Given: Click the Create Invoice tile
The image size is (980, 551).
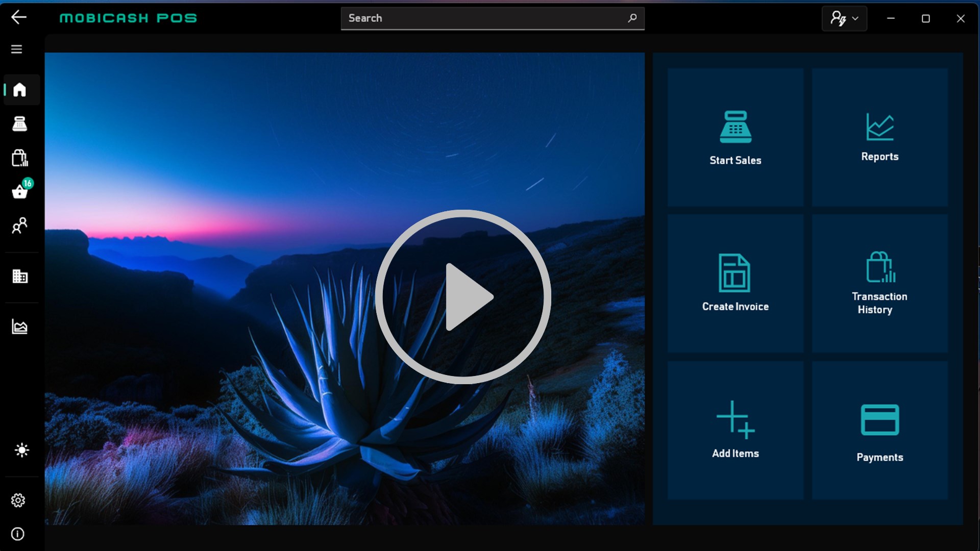Looking at the screenshot, I should click(x=735, y=284).
